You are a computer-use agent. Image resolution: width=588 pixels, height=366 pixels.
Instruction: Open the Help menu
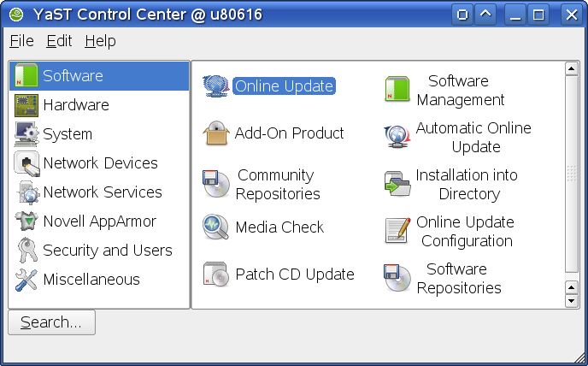click(100, 41)
